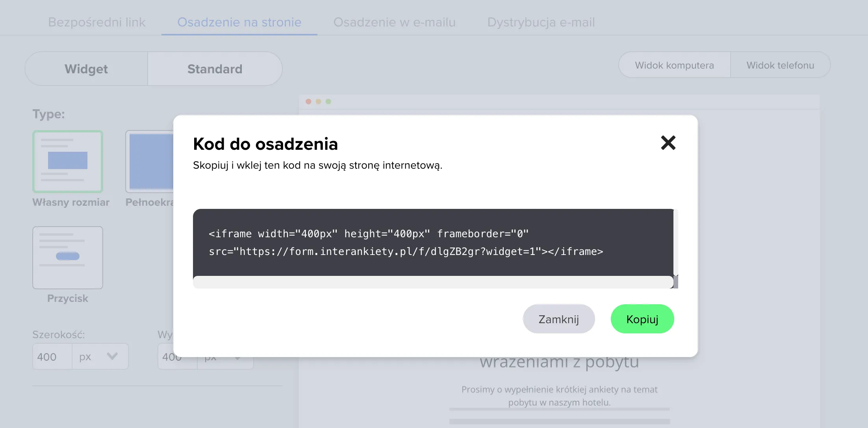Toggle Widok telefonu preview
Screen dimensions: 868x428
[x=780, y=65]
